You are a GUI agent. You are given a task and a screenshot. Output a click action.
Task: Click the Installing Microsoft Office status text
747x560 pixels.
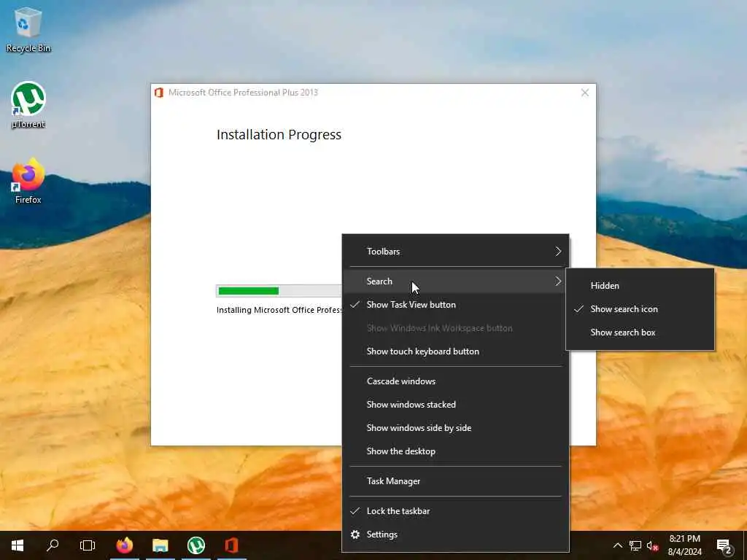(279, 310)
